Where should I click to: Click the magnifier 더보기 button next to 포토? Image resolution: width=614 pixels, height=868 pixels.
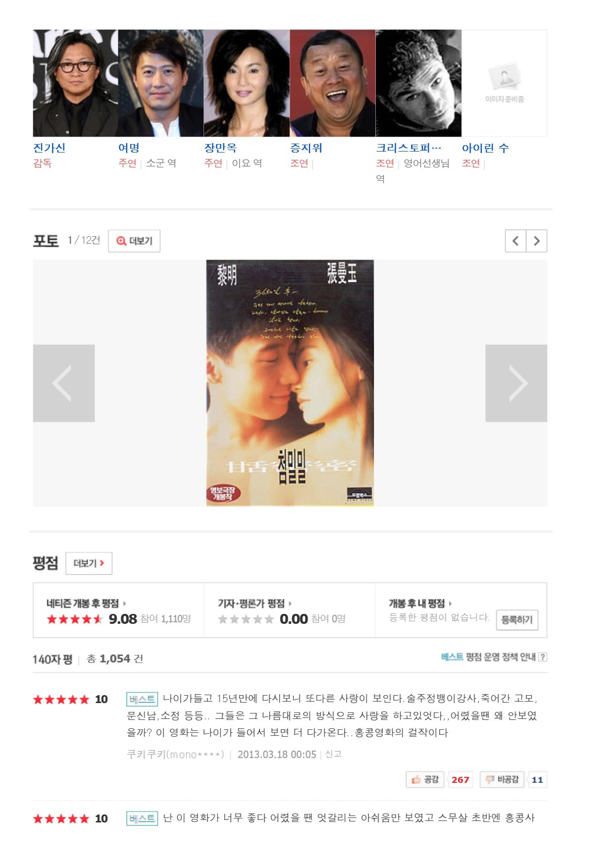click(x=134, y=241)
